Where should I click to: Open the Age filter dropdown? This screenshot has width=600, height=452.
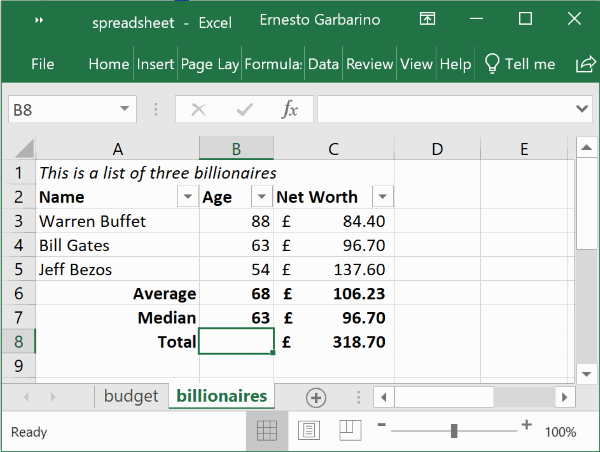tap(261, 197)
